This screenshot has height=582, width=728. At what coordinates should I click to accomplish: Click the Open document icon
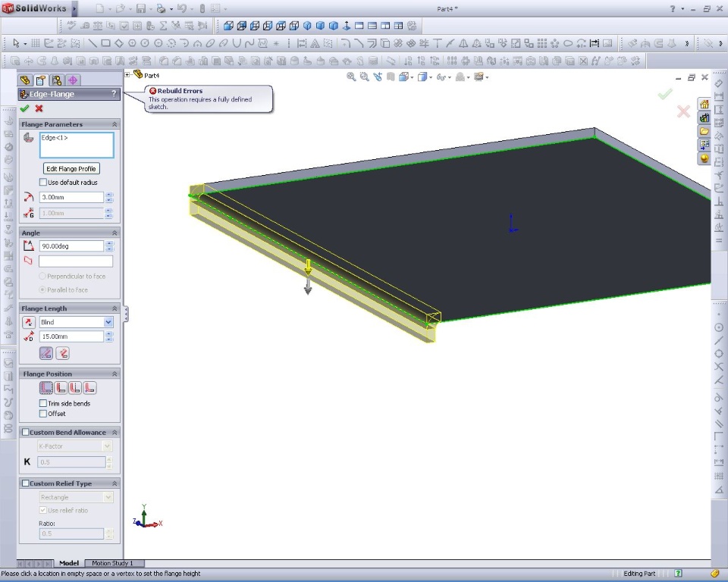(x=121, y=8)
